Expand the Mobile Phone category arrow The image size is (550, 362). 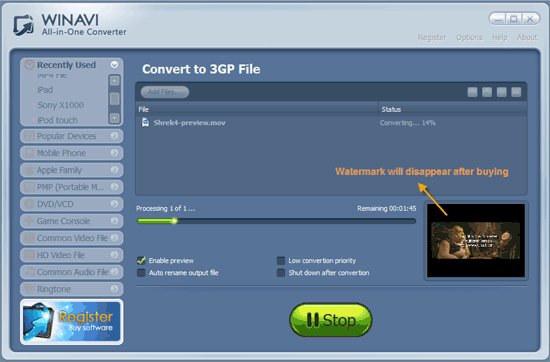click(114, 153)
